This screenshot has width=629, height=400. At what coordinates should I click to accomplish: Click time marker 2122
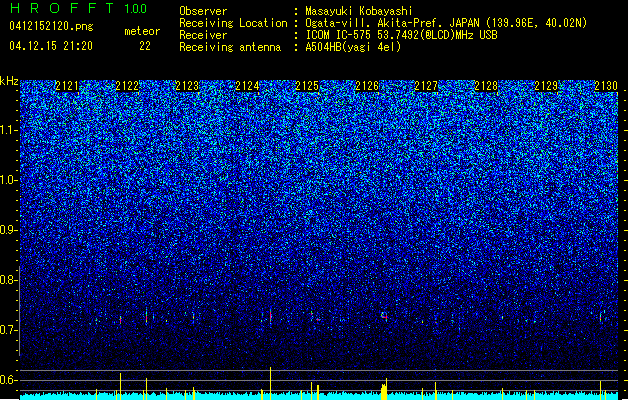click(x=127, y=86)
